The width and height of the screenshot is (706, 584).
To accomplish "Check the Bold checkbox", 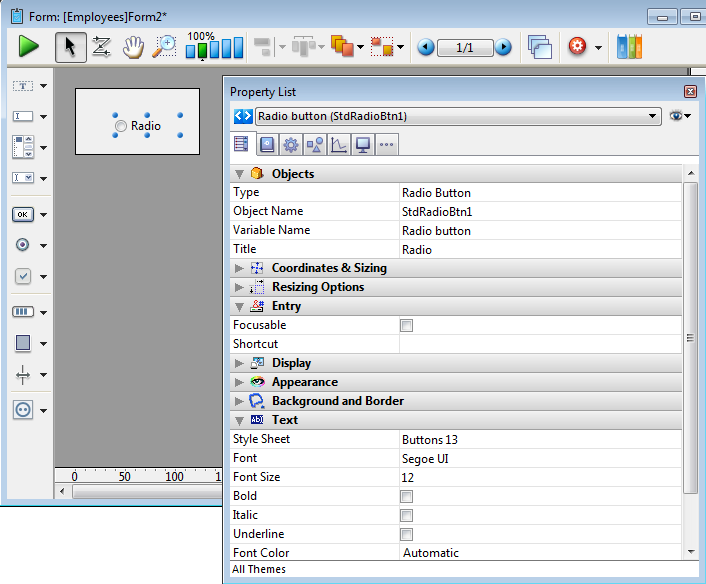I will [x=407, y=497].
